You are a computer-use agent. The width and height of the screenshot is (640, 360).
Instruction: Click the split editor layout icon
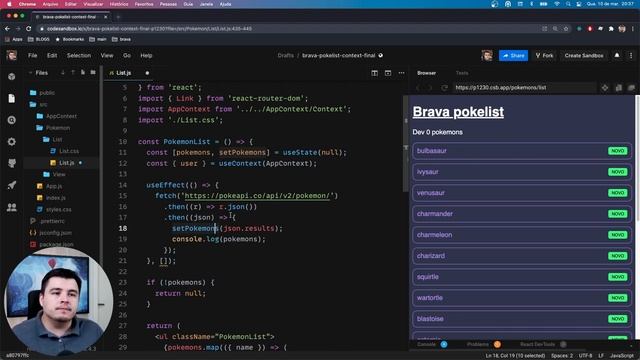(374, 73)
